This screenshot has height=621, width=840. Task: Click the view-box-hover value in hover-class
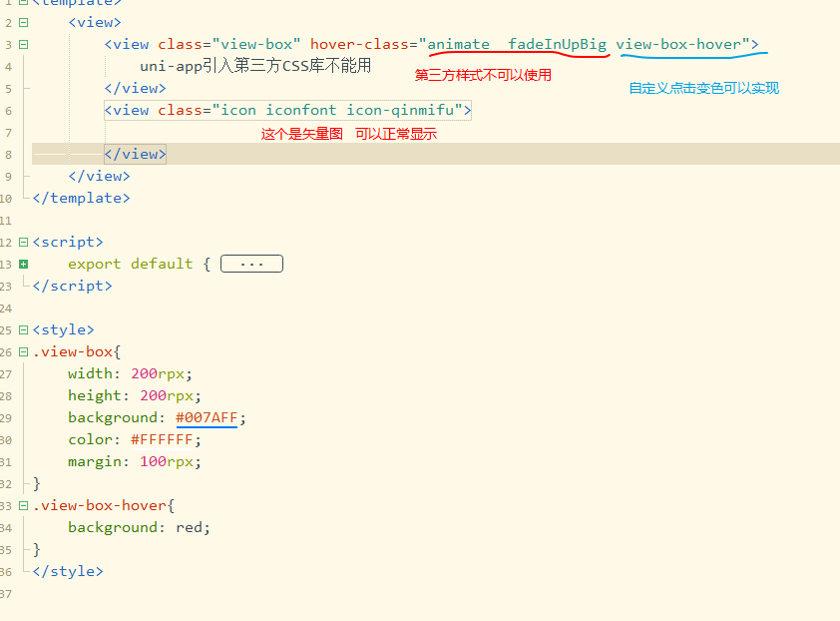tap(678, 44)
